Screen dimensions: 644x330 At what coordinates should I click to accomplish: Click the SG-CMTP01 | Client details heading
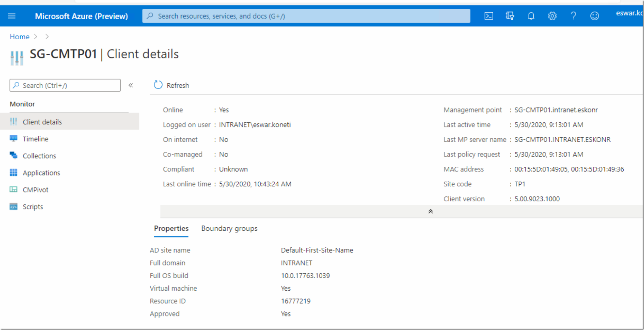104,54
